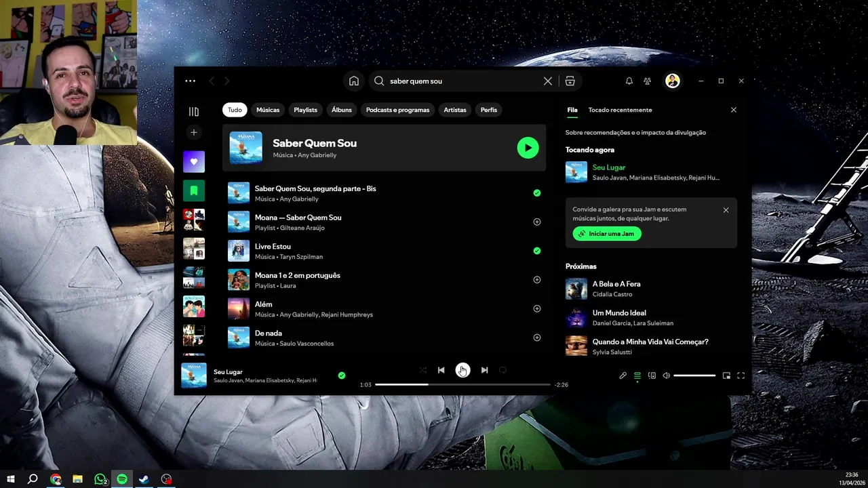Add Moana 1 e 2 em português to library
This screenshot has width=868, height=488.
pyautogui.click(x=537, y=280)
